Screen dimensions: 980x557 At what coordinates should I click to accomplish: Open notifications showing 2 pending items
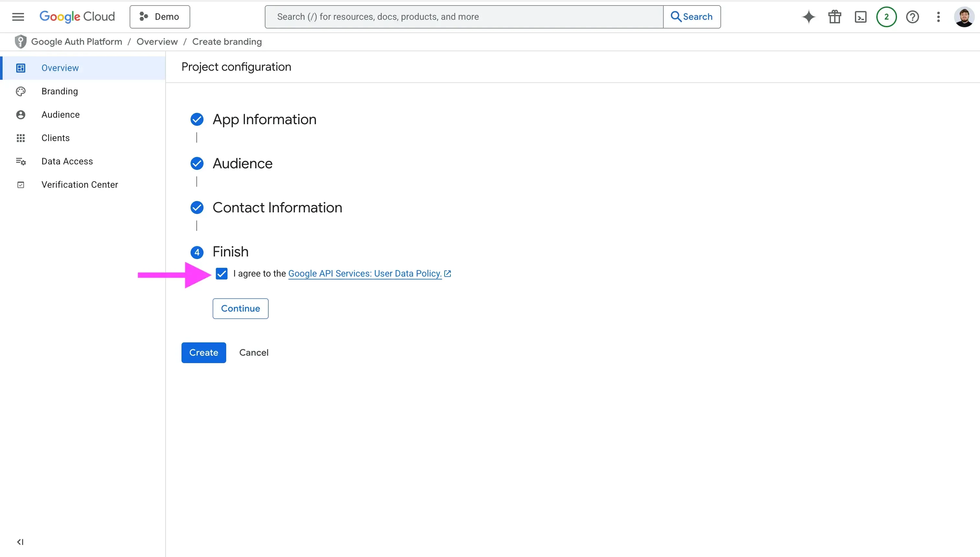coord(886,17)
